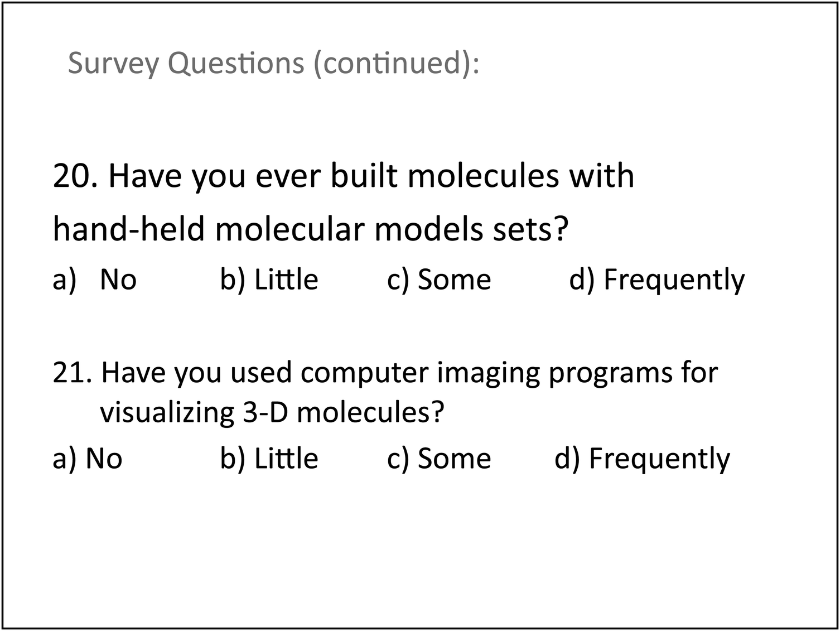Choose 'b) Little' under question 20
The image size is (840, 631).
[269, 280]
